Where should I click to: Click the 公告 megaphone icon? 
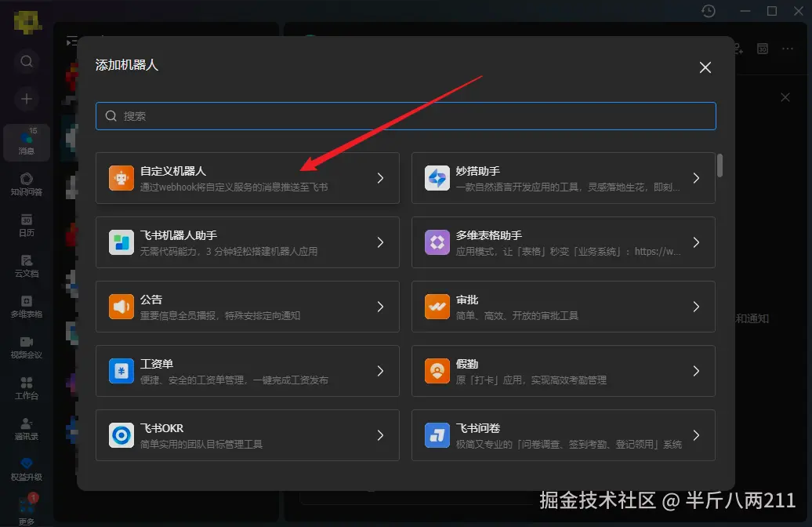121,307
